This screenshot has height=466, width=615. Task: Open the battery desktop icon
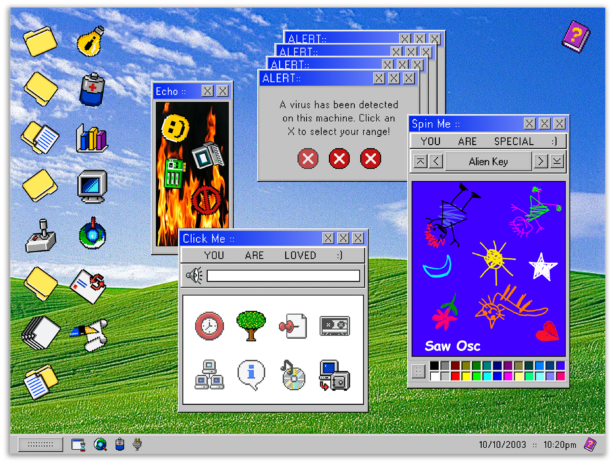coord(92,89)
